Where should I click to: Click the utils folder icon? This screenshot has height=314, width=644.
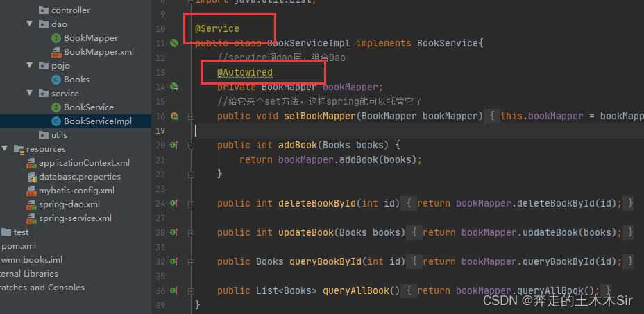click(44, 135)
